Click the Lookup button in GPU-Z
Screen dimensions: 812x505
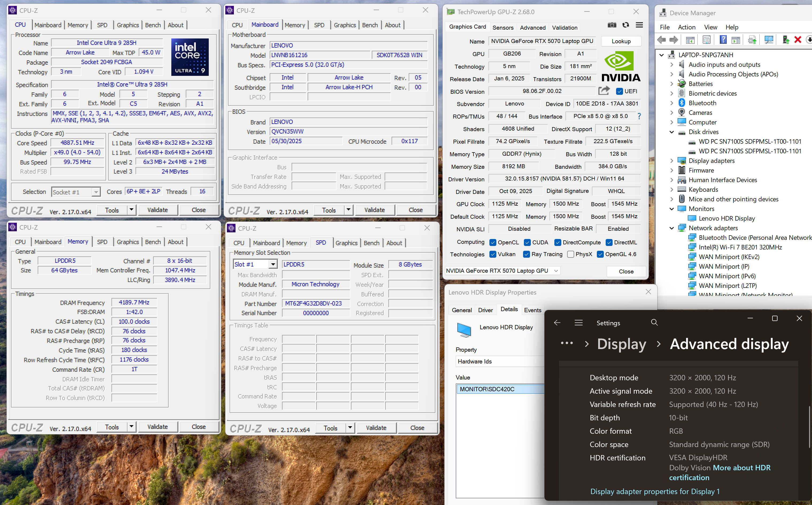point(621,41)
